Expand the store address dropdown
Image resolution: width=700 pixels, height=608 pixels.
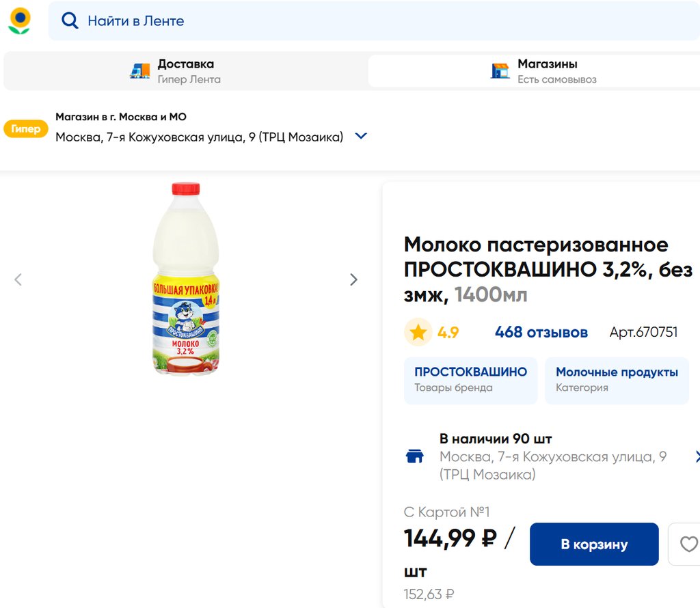pyautogui.click(x=361, y=136)
